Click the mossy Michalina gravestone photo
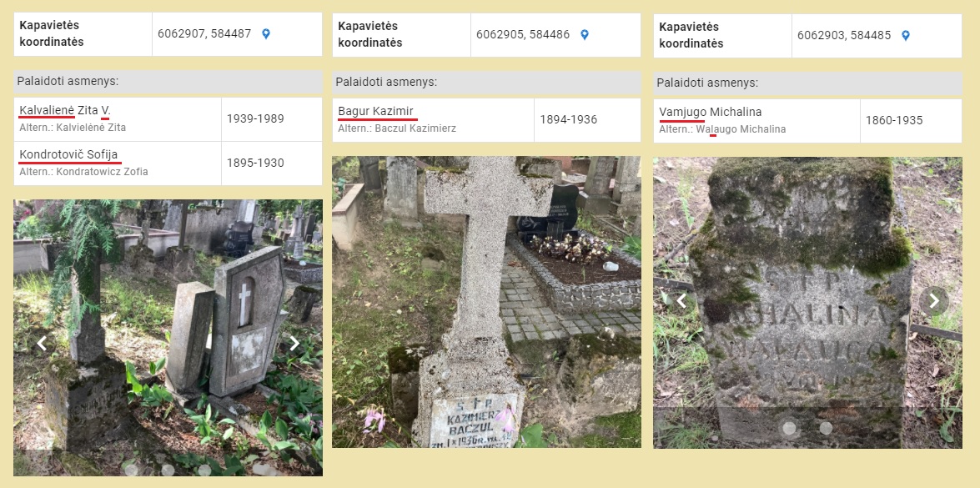 point(807,303)
